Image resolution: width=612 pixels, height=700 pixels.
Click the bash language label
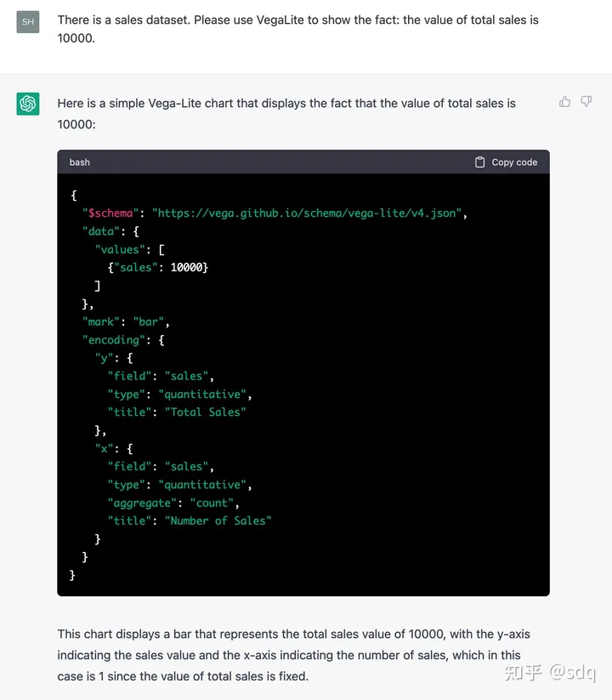coord(80,162)
